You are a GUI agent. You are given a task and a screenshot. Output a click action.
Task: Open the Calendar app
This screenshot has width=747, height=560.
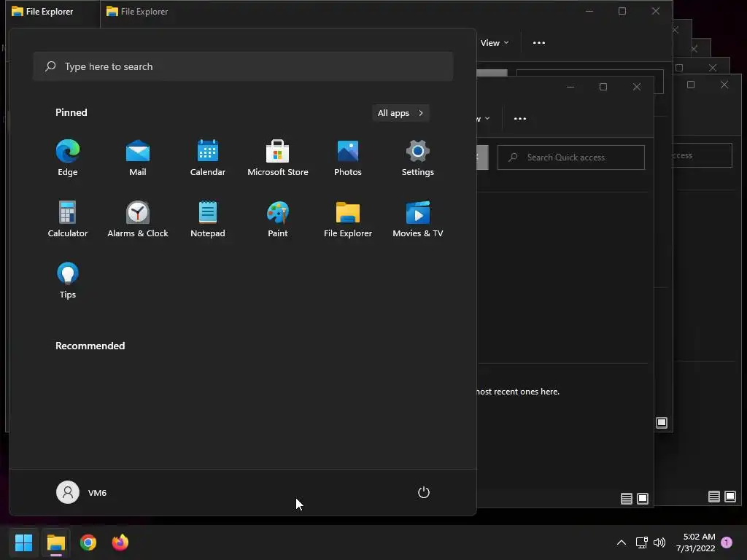[208, 158]
